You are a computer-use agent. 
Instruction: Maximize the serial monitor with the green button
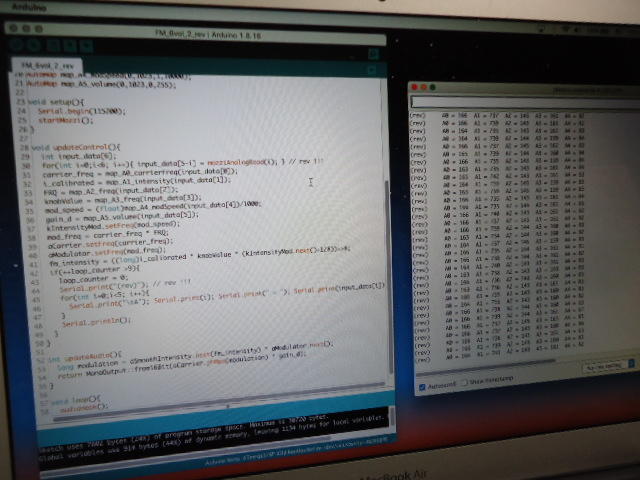(x=433, y=87)
